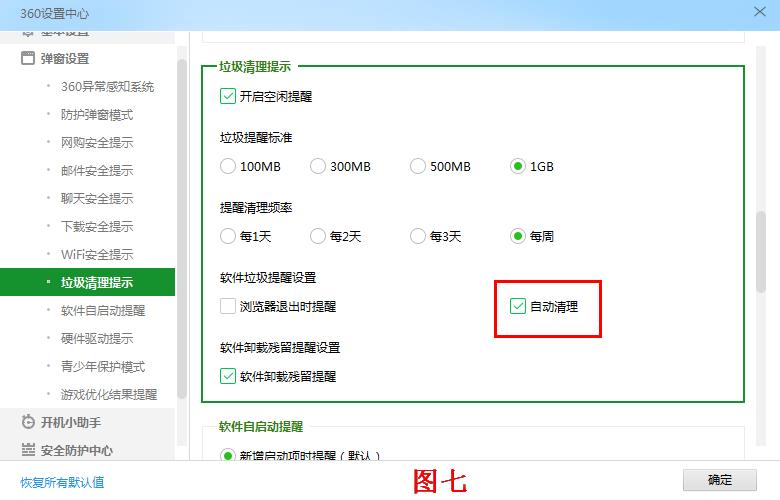Select 新增启动项时提醒 radio option

227,455
